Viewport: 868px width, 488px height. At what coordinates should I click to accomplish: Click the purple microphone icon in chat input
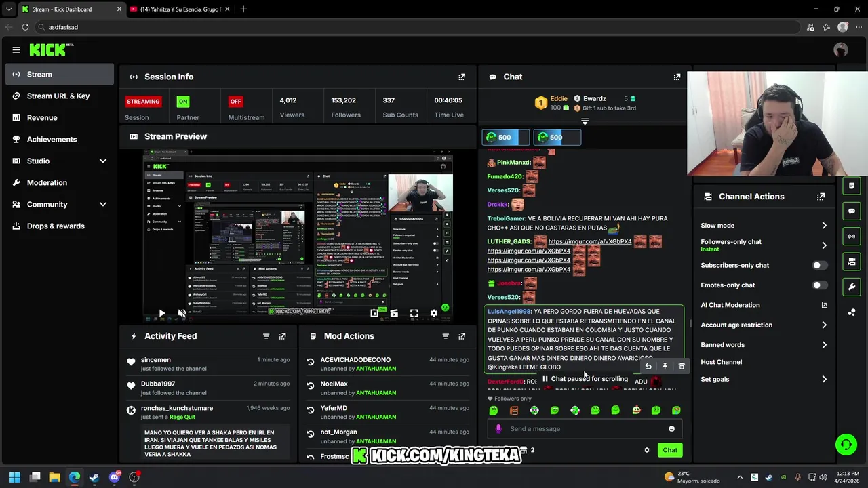(498, 428)
